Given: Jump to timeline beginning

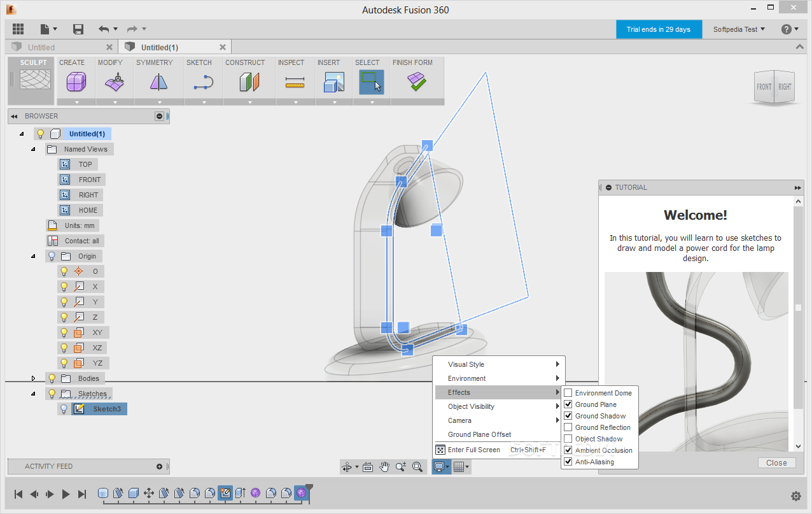Looking at the screenshot, I should [18, 494].
